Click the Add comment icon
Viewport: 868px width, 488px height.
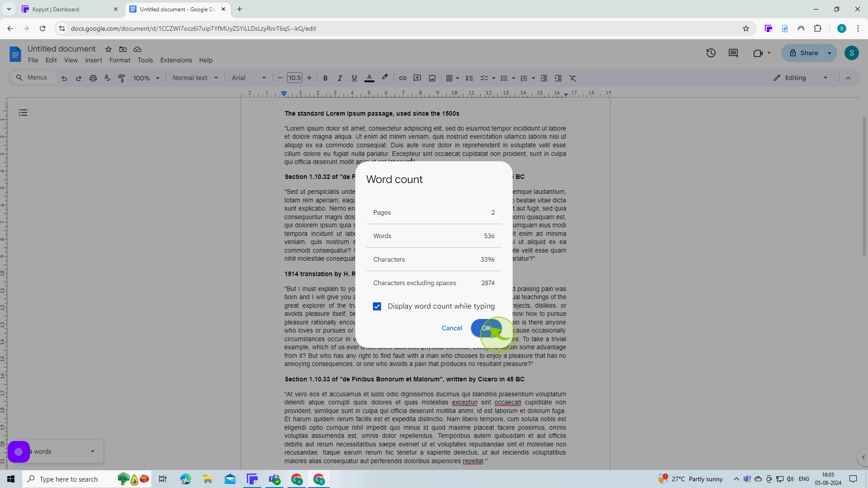point(417,78)
